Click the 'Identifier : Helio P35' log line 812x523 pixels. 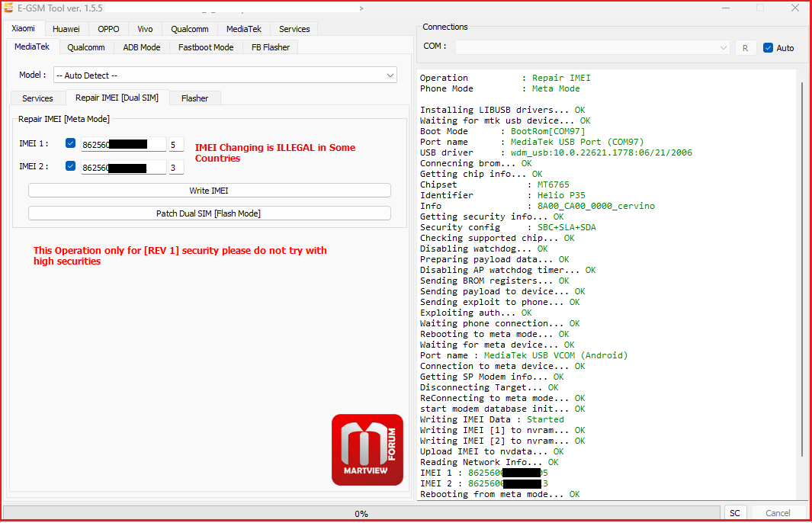502,195
